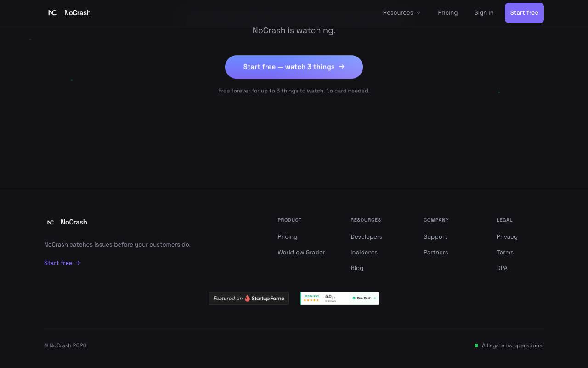Image resolution: width=588 pixels, height=368 pixels.
Task: Click the NoCrash brand name in footer
Action: point(74,222)
